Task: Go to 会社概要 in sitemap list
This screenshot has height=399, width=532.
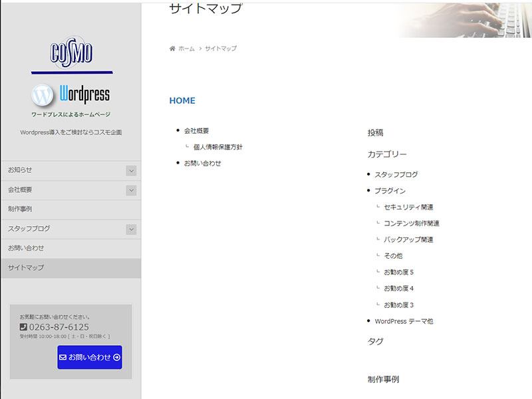Action: [201, 131]
